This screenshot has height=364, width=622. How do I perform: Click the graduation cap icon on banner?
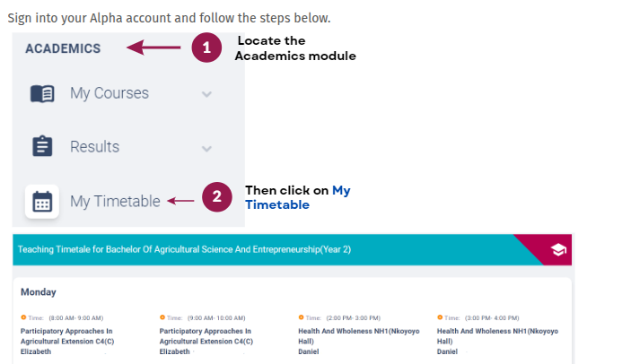558,250
